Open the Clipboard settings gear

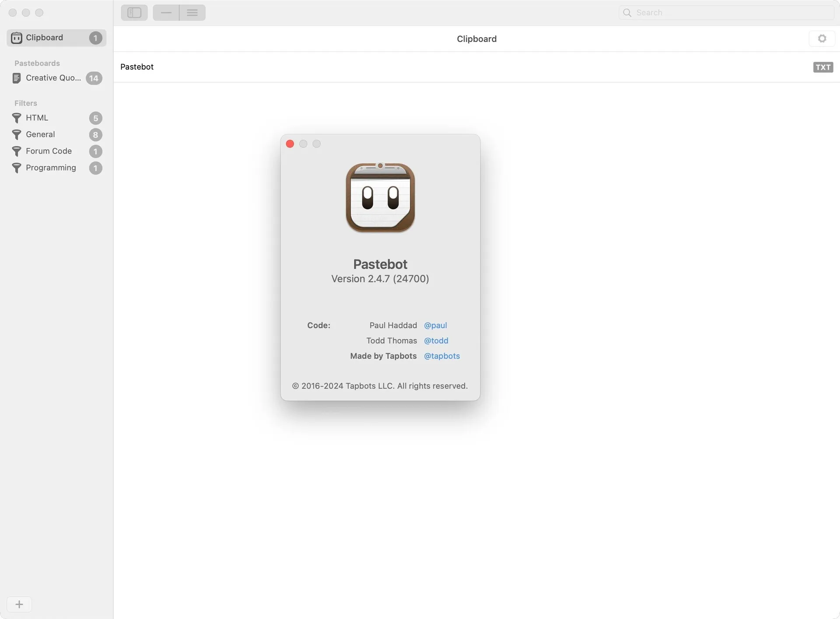click(822, 39)
